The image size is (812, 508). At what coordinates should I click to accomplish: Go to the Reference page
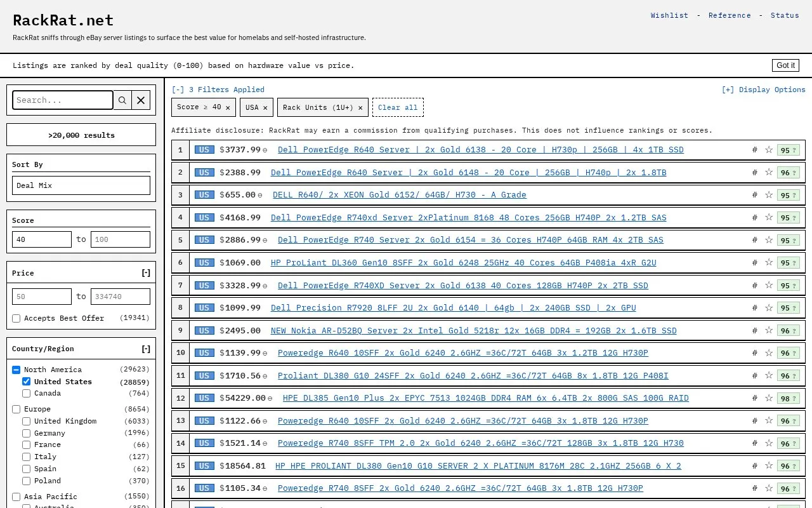point(730,15)
